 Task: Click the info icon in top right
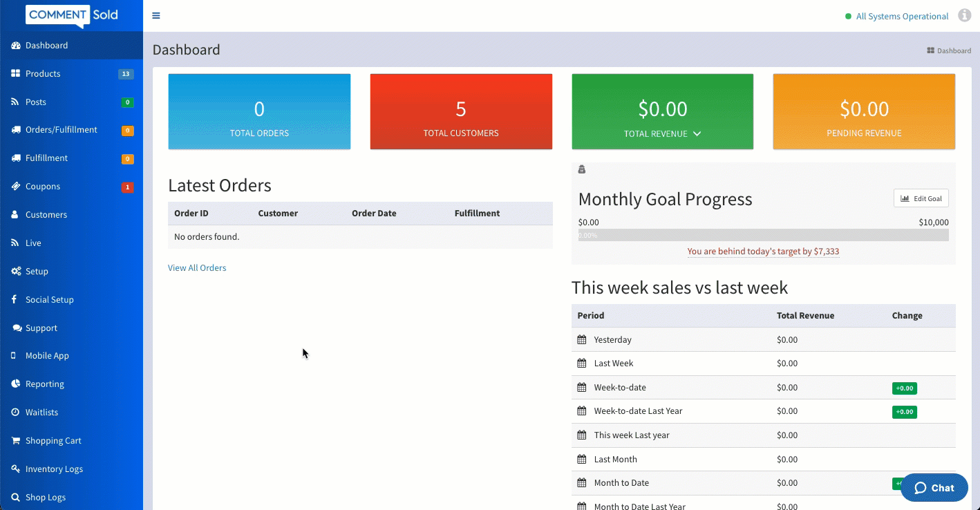pyautogui.click(x=964, y=16)
